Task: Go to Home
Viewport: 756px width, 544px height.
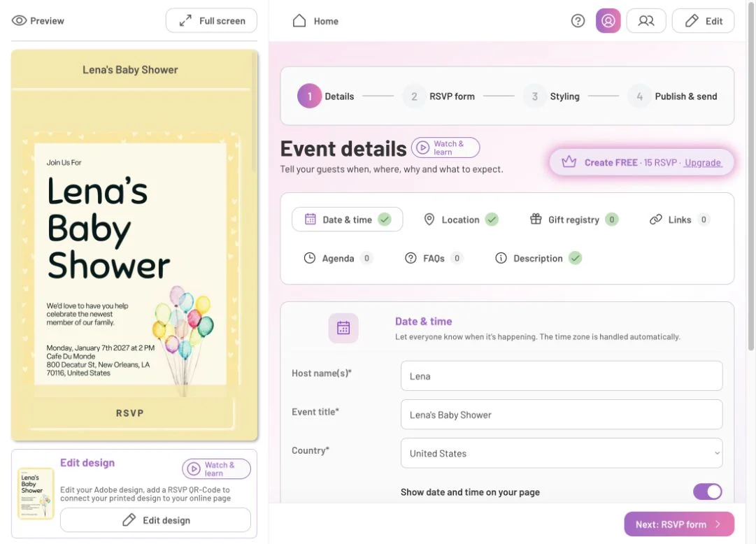Action: (x=315, y=21)
